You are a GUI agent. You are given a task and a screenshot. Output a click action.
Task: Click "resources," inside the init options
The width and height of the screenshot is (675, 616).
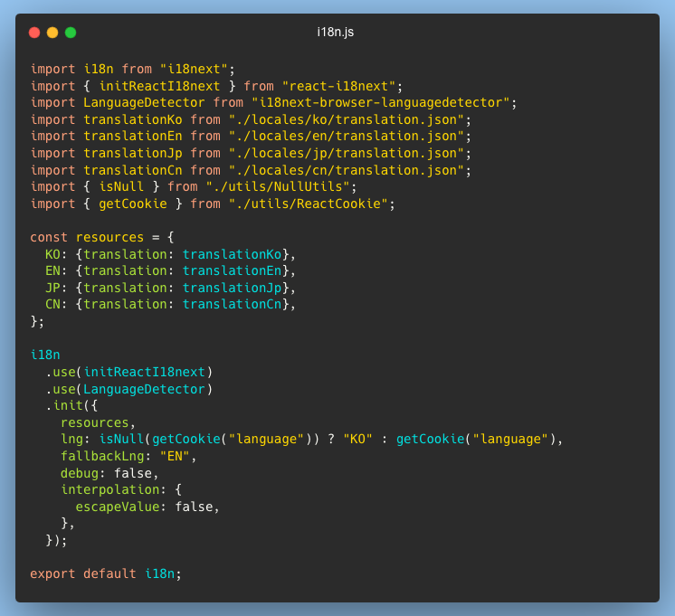click(98, 423)
